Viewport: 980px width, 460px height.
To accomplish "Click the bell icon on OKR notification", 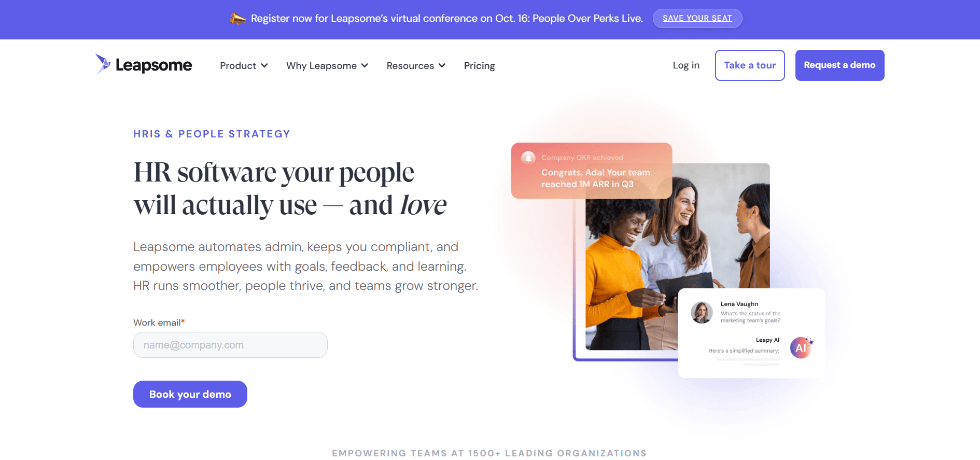I will [528, 158].
